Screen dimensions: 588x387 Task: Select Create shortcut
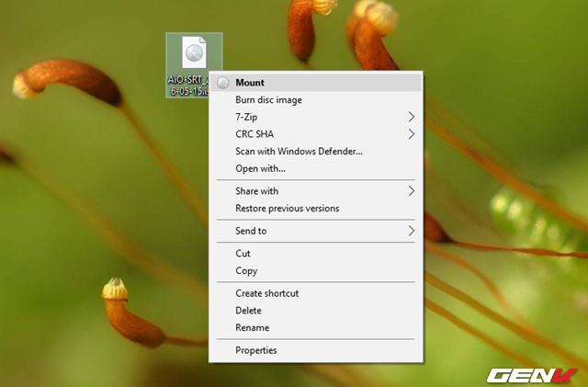tap(266, 293)
